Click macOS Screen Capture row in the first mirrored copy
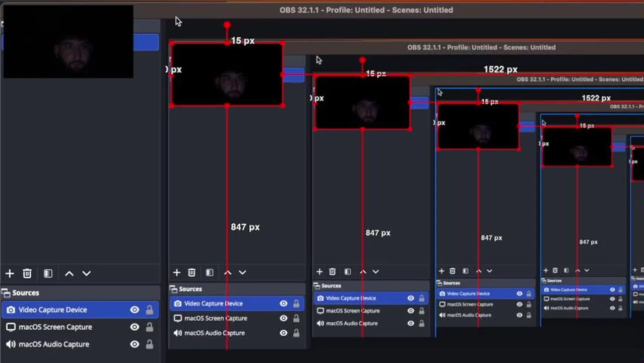The width and height of the screenshot is (644, 363). pyautogui.click(x=237, y=318)
